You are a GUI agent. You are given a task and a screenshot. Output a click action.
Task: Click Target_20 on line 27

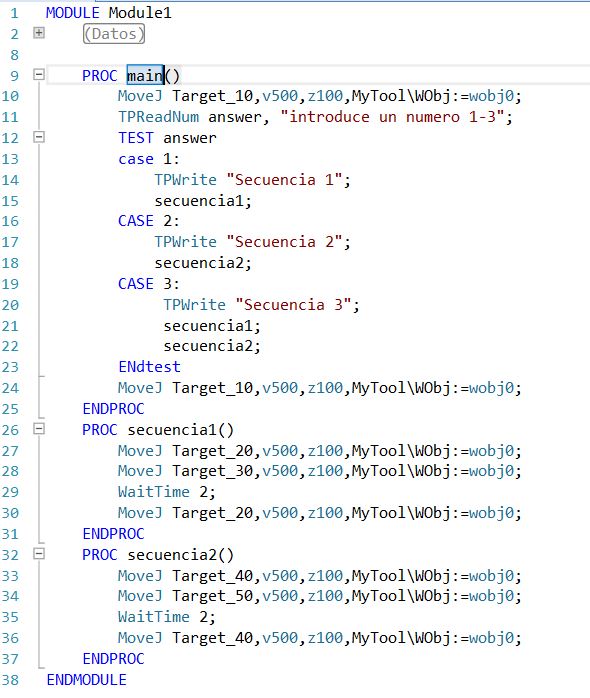[212, 450]
